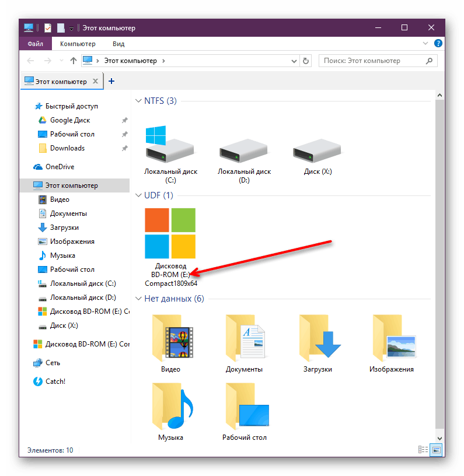Image resolution: width=464 pixels, height=476 pixels.
Task: Open quick access toolbar customize dropdown
Action: coord(71,29)
